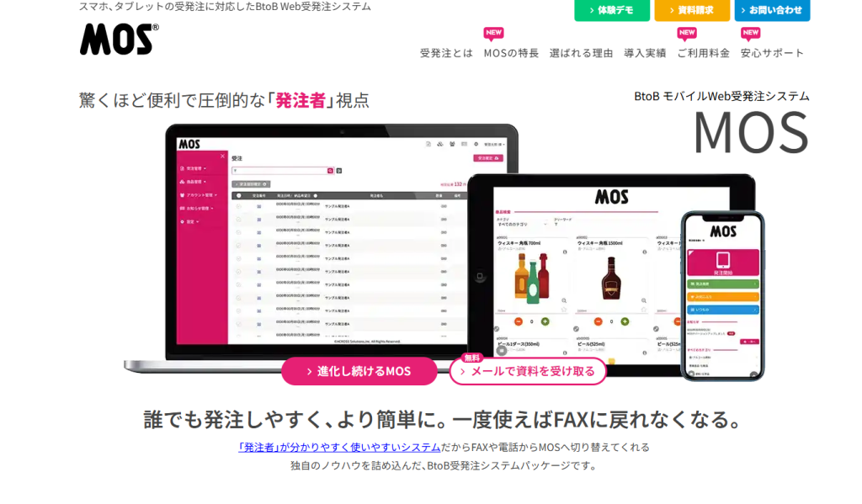This screenshot has width=862, height=504.
Task: Check the checkbox on the first サンプル発注者A row
Action: coord(238,205)
